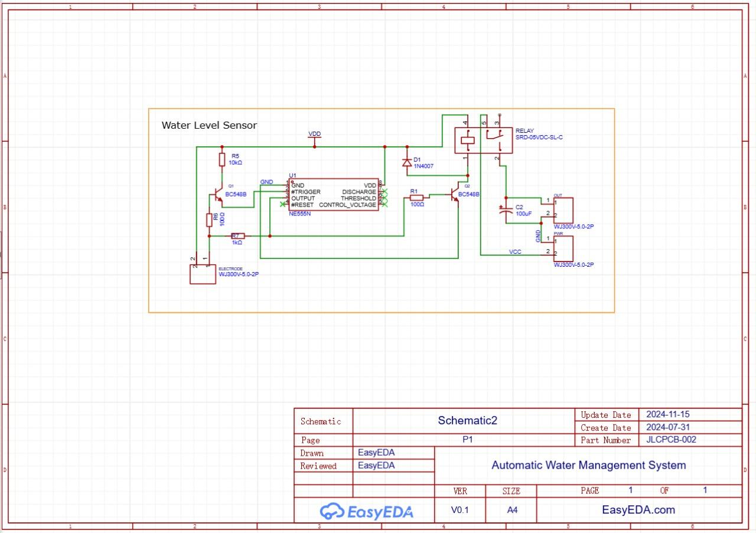Click the "Schematic2" title block name

(x=468, y=420)
